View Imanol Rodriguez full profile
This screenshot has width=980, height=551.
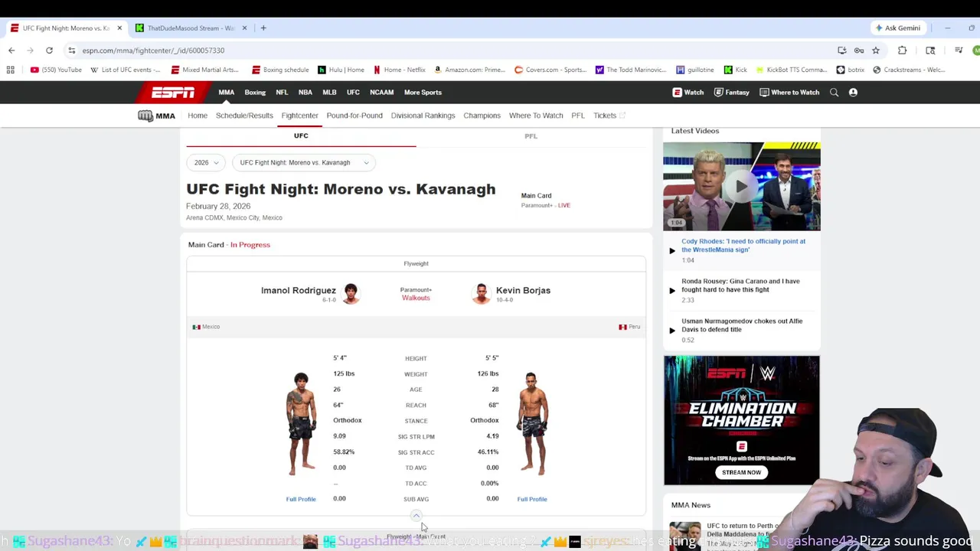click(301, 499)
